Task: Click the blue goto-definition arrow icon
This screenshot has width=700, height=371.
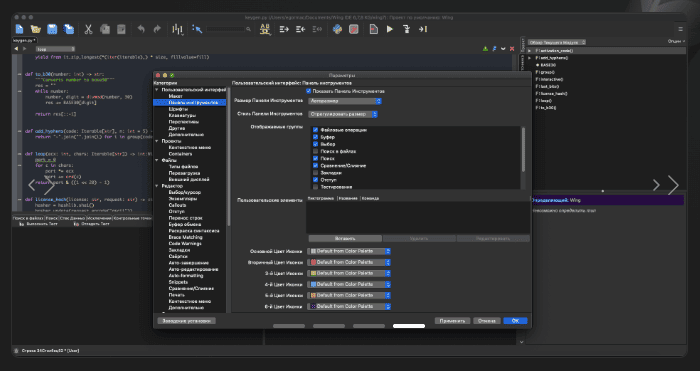Action: point(197,29)
